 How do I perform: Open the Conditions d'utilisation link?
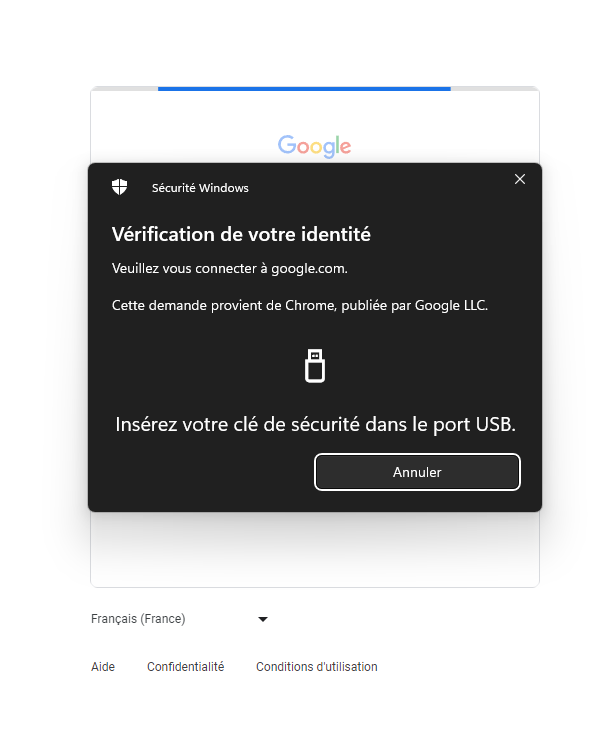tap(317, 667)
